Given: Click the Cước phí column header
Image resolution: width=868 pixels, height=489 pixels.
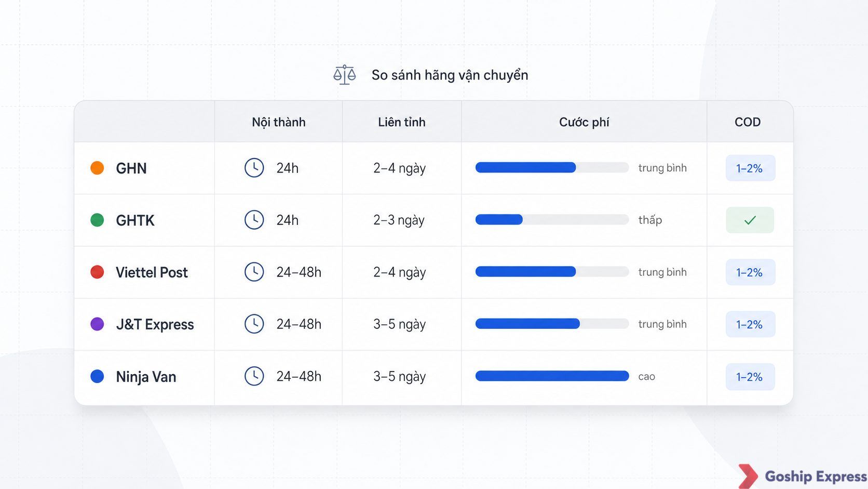Looking at the screenshot, I should 584,122.
